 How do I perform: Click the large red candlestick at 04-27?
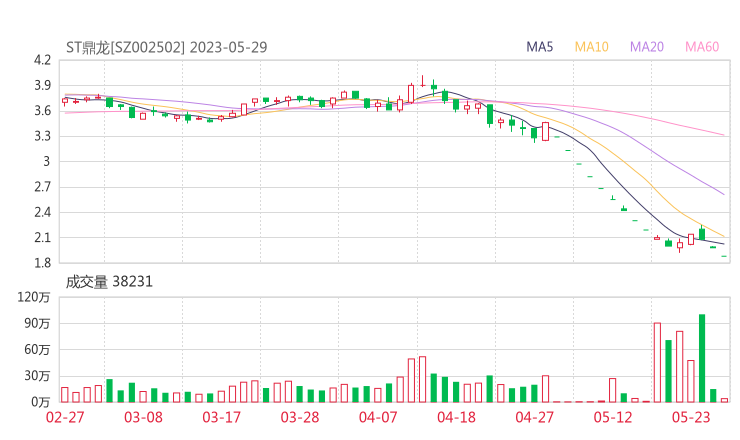546,131
